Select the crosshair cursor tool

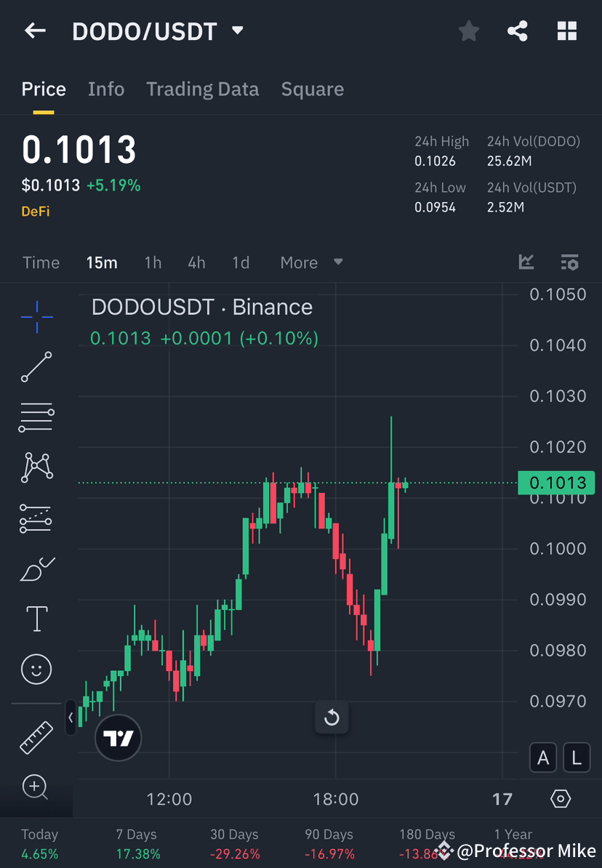[36, 316]
